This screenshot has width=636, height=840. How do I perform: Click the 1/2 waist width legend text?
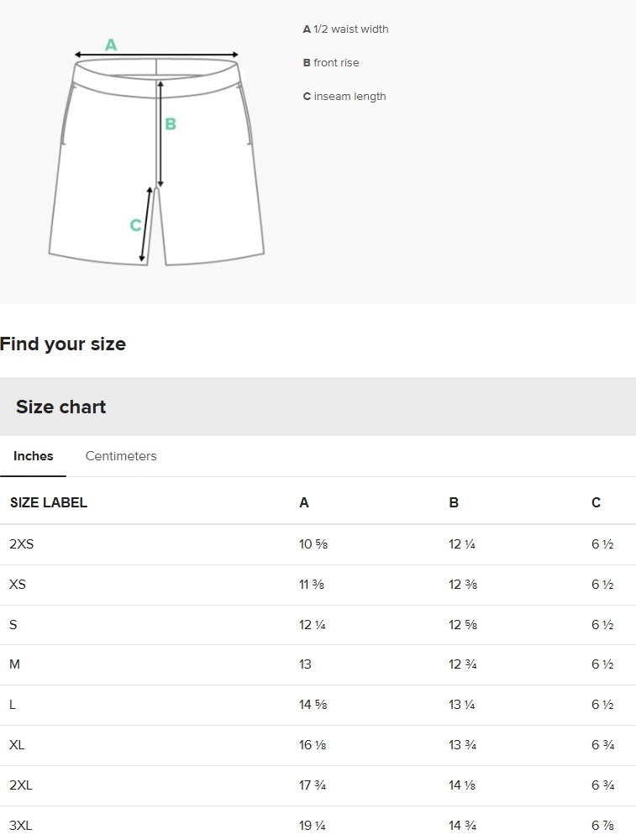[x=345, y=29]
